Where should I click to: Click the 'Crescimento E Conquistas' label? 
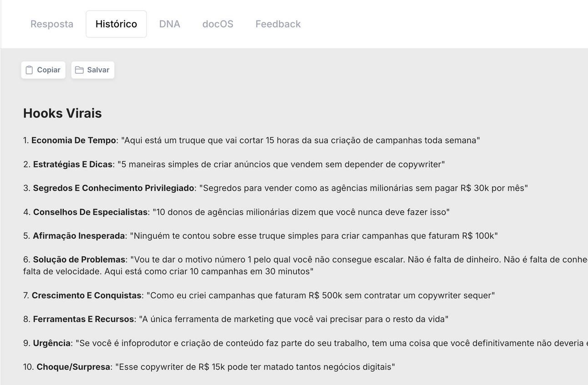pos(86,295)
